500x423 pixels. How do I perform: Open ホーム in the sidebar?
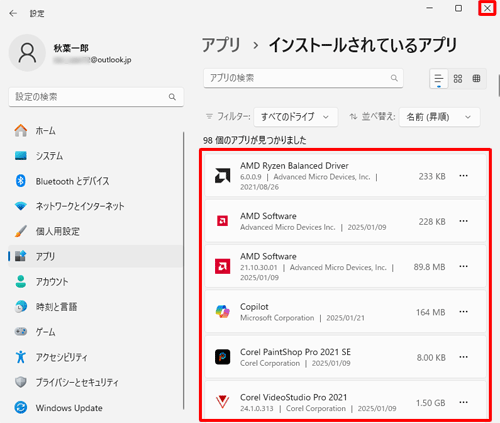[95, 131]
